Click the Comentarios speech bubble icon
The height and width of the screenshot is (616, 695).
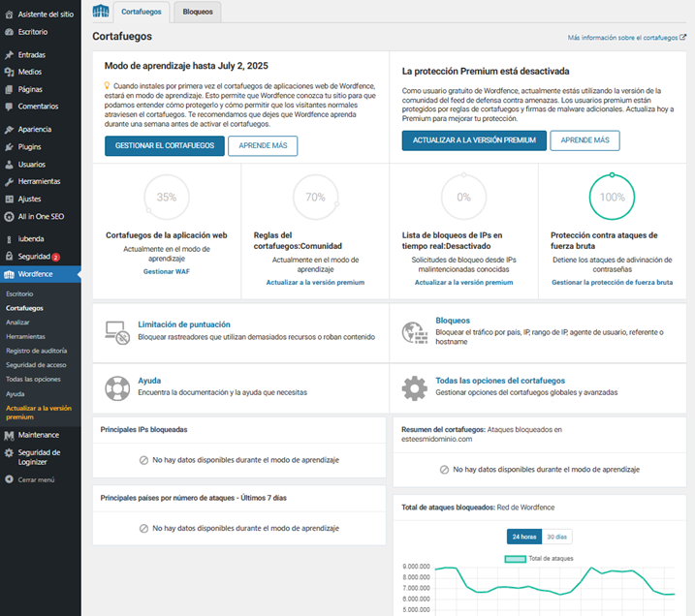click(9, 107)
